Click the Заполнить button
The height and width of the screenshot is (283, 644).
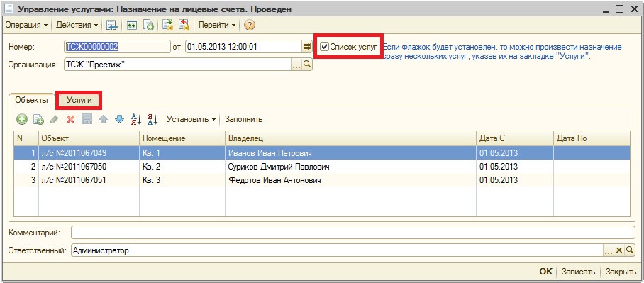(243, 120)
